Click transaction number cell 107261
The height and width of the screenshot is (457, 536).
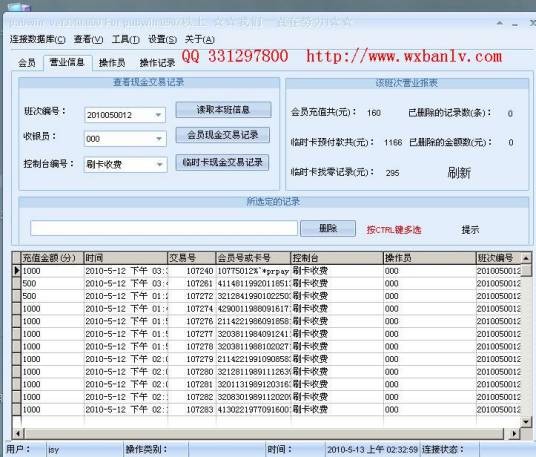[192, 283]
